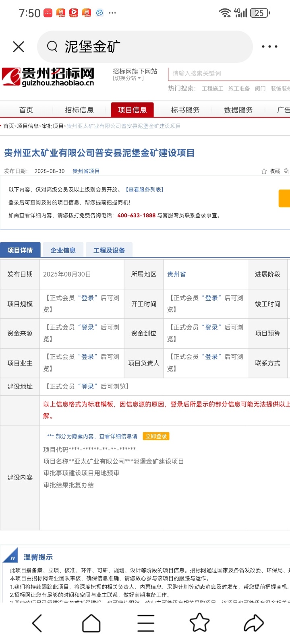The height and width of the screenshot is (644, 290).
Task: Tap the 收藏 star icon
Action: click(264, 171)
